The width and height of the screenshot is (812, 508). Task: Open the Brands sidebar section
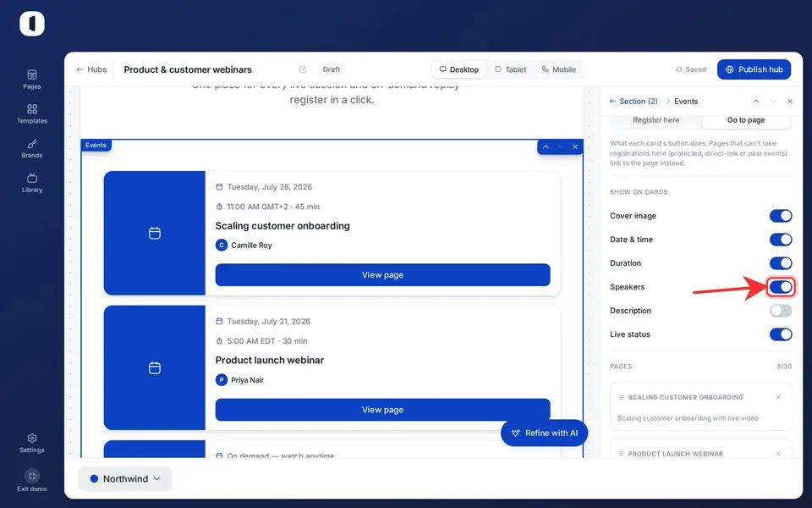point(31,148)
